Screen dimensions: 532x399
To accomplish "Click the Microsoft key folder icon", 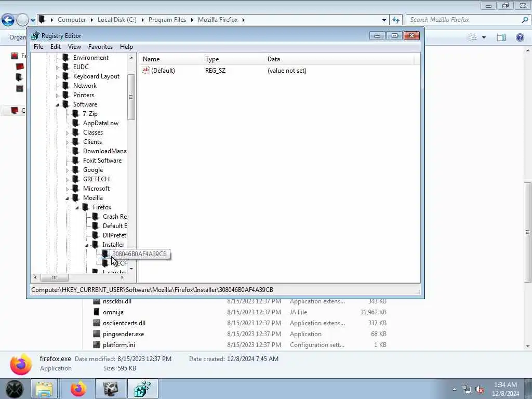I will [x=76, y=188].
